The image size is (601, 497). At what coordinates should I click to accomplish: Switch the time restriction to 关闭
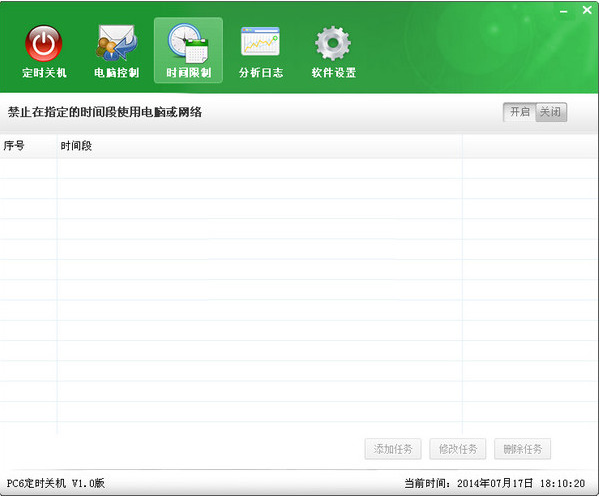click(x=551, y=112)
